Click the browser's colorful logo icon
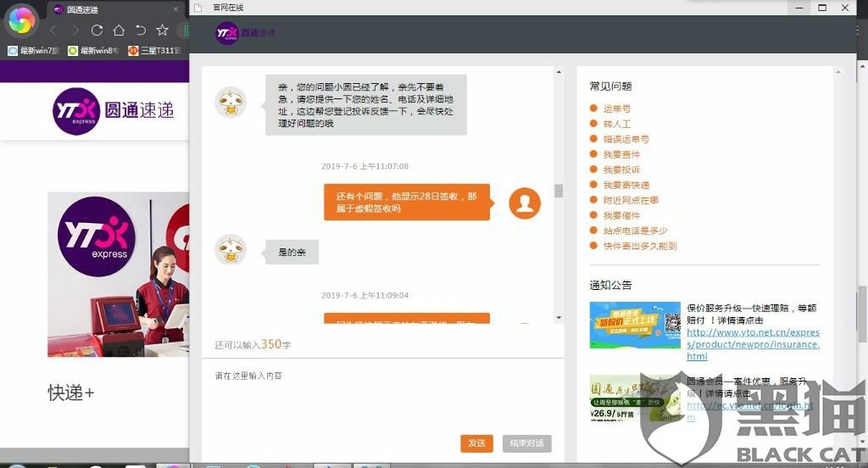 [x=21, y=20]
